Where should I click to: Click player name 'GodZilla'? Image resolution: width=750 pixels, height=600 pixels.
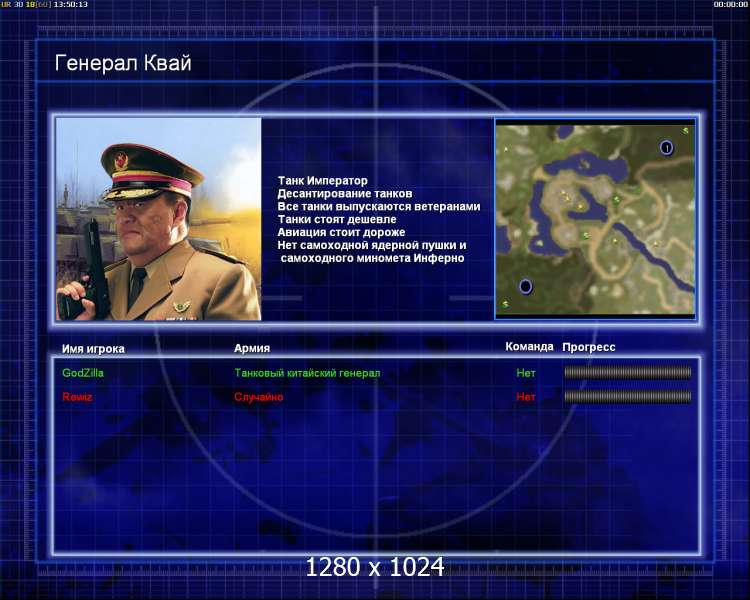(83, 373)
